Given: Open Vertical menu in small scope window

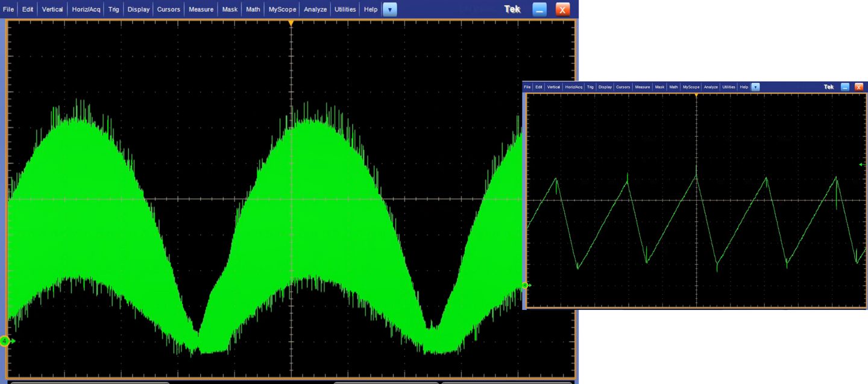Looking at the screenshot, I should pos(554,87).
